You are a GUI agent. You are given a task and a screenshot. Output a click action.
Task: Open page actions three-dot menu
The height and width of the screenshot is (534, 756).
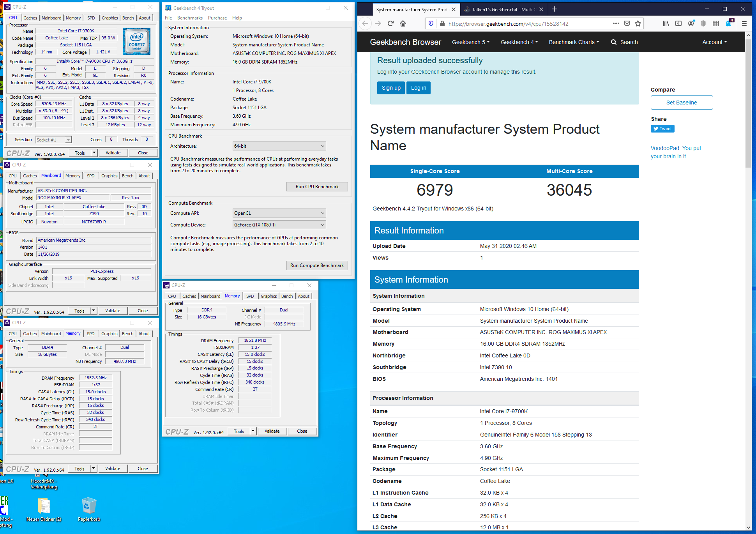pos(616,23)
